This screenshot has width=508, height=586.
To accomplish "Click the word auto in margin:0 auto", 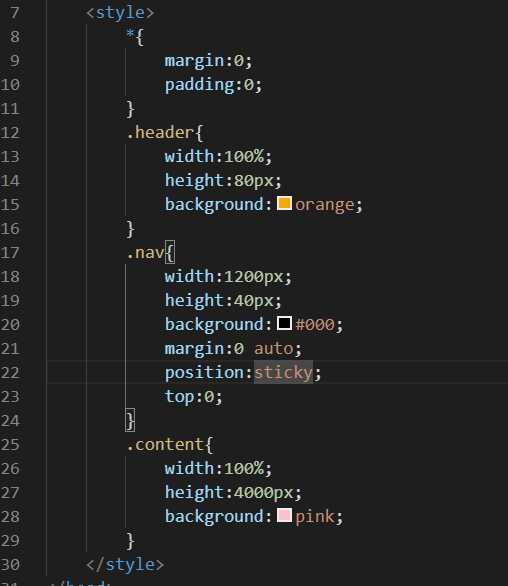I will click(273, 349).
